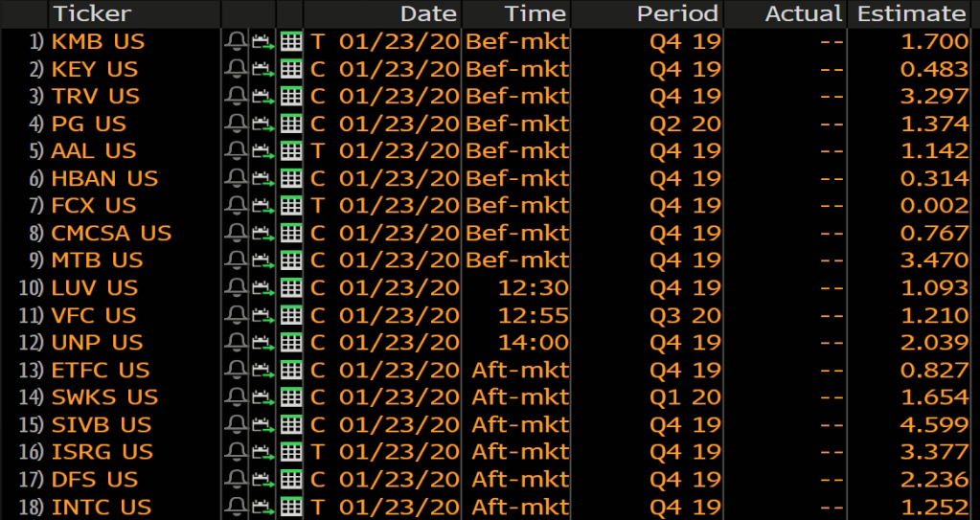Open the KEY US ticker
This screenshot has height=520, width=980.
click(95, 69)
